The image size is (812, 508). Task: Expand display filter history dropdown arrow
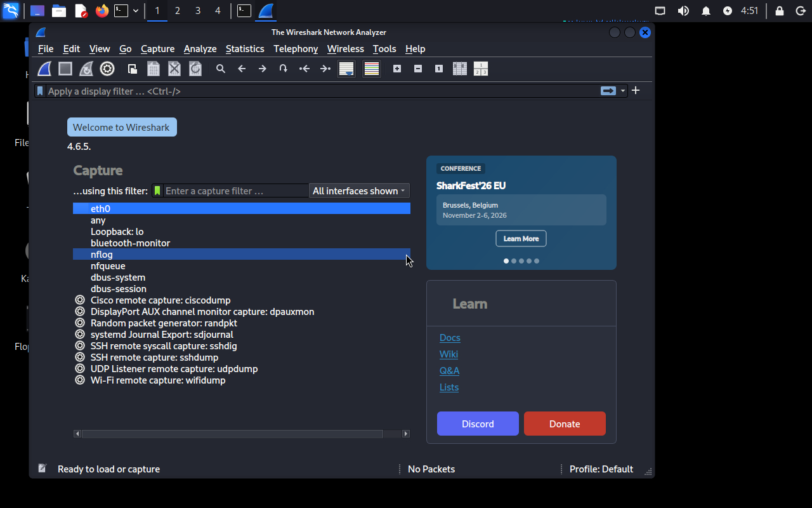click(623, 91)
